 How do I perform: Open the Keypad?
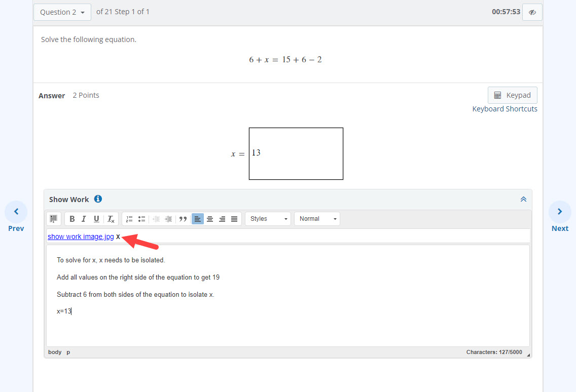click(x=512, y=95)
